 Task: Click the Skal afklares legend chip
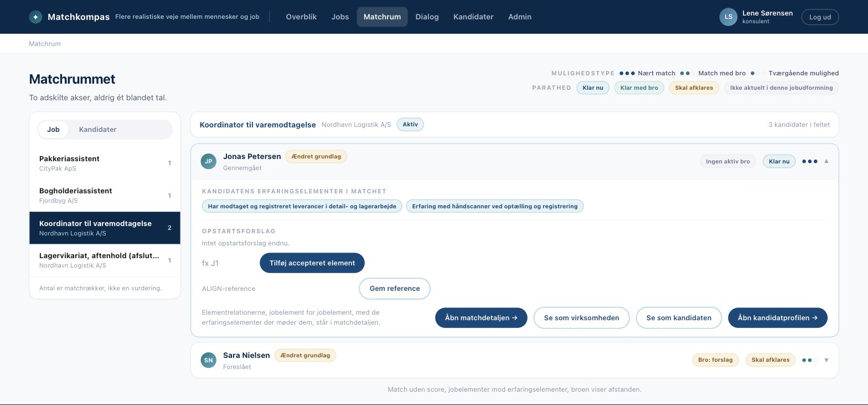point(694,88)
